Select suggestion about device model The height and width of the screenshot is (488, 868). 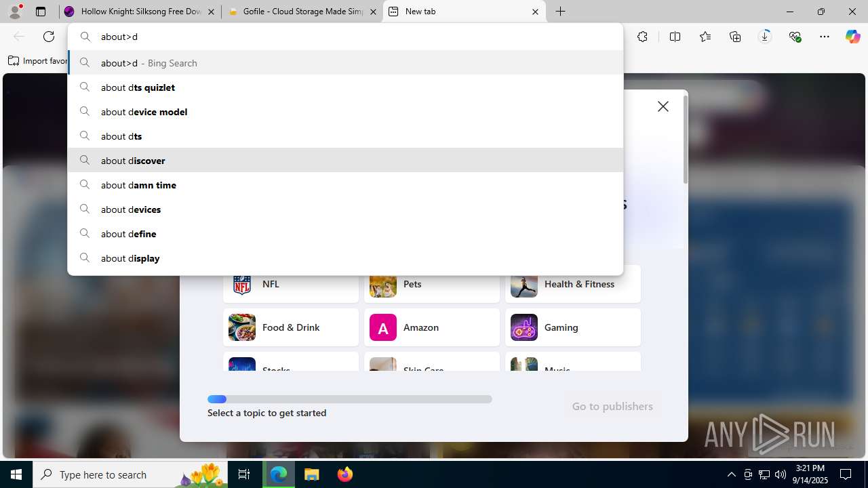tap(345, 111)
